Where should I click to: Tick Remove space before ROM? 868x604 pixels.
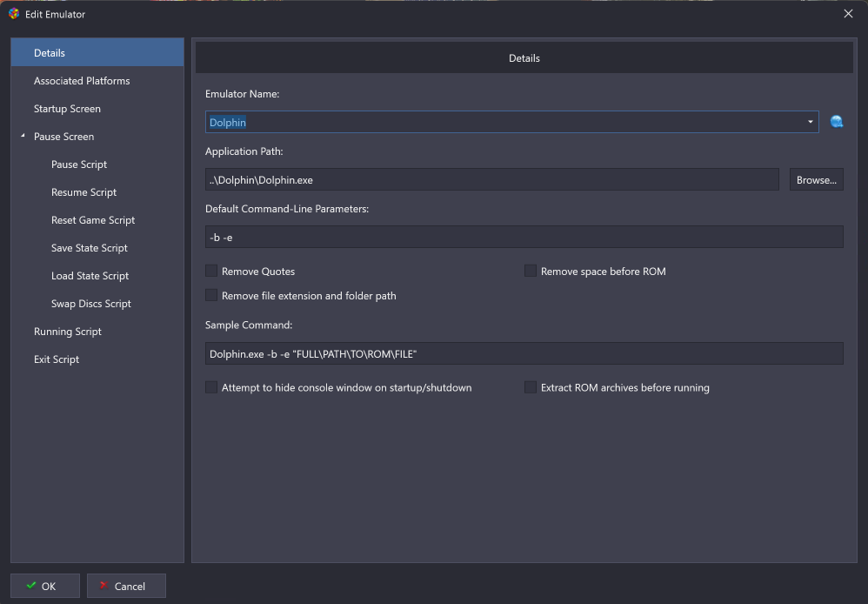click(531, 271)
